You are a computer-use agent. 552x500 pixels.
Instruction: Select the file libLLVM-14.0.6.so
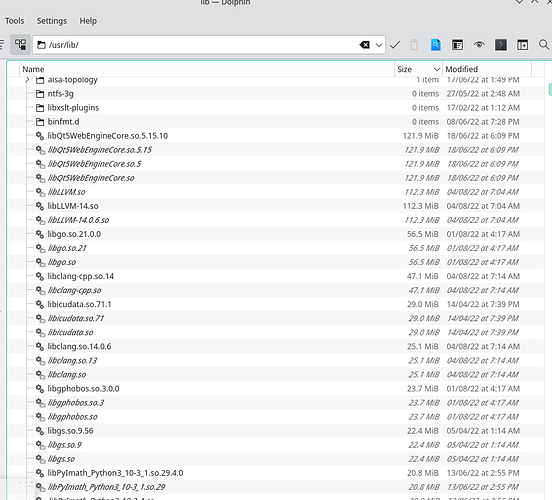pyautogui.click(x=78, y=220)
